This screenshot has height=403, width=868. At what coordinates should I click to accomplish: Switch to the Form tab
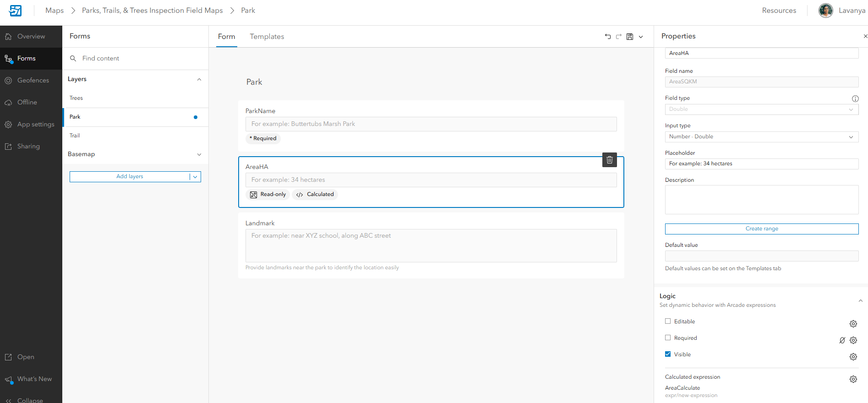click(x=227, y=37)
